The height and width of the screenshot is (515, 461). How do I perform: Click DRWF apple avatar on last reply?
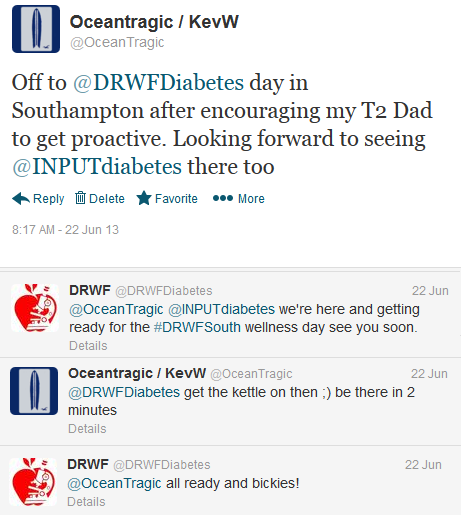(33, 482)
